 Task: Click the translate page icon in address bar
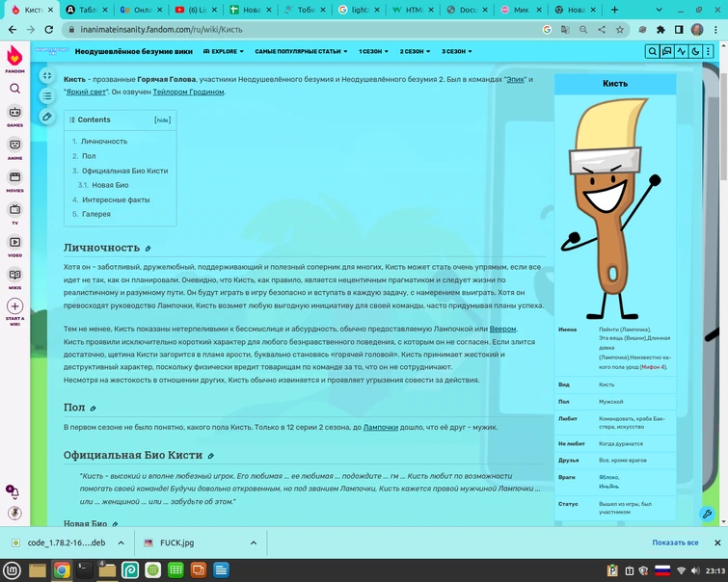click(565, 30)
